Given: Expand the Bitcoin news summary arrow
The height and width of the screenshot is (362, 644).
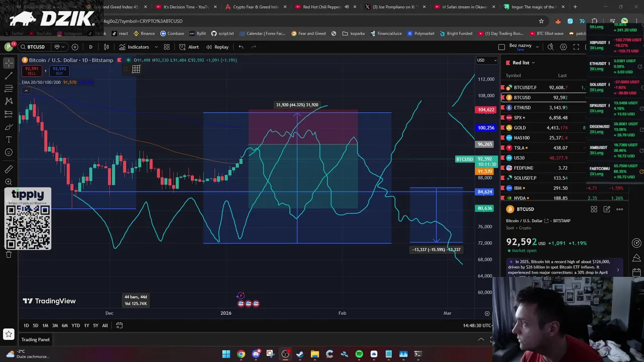Looking at the screenshot, I should click(618, 270).
